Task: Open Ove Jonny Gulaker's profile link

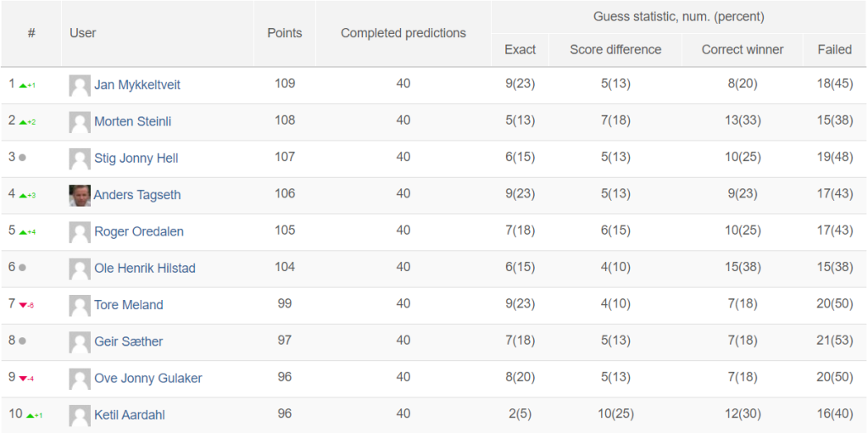Action: pyautogui.click(x=147, y=378)
